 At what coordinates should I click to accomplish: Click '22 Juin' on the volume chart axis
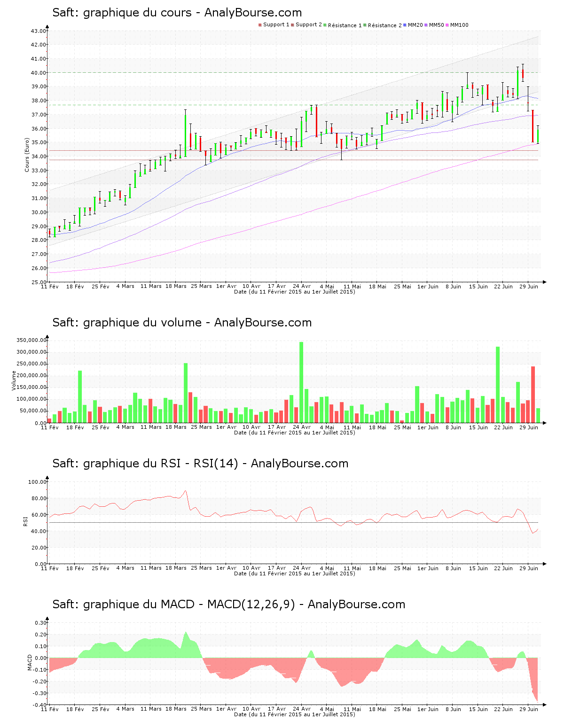tap(503, 427)
